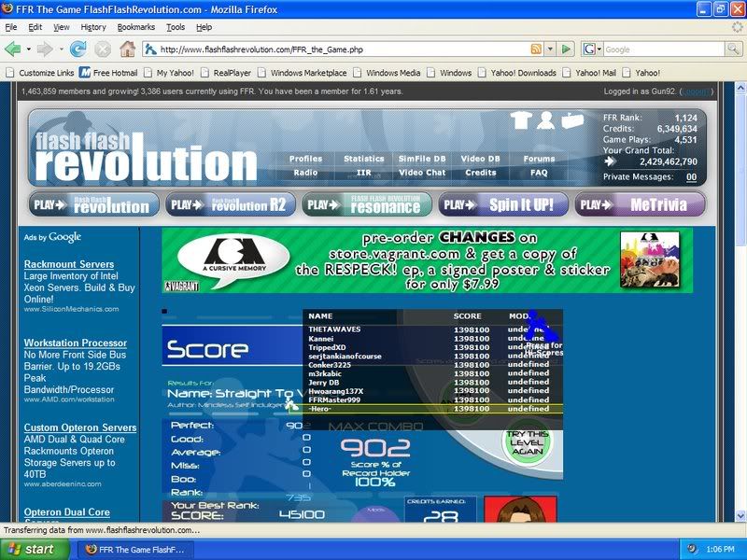Expand the address bar history dropdown

coord(552,49)
